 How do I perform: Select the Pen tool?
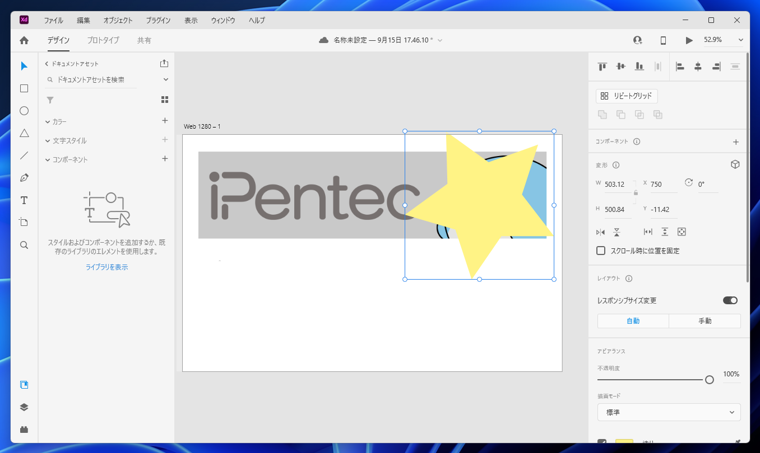pos(24,177)
